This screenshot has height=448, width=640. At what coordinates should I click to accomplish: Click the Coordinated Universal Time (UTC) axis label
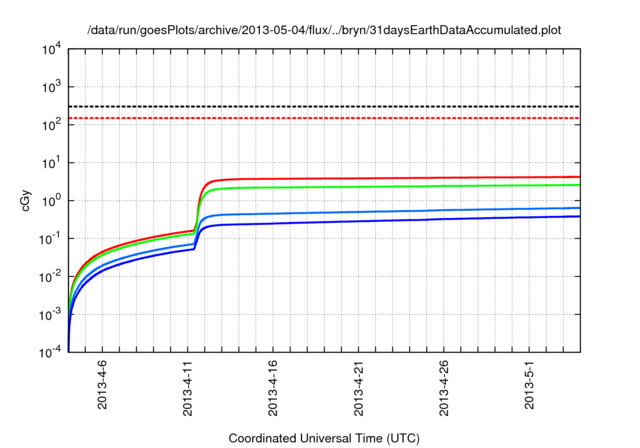coord(323,438)
